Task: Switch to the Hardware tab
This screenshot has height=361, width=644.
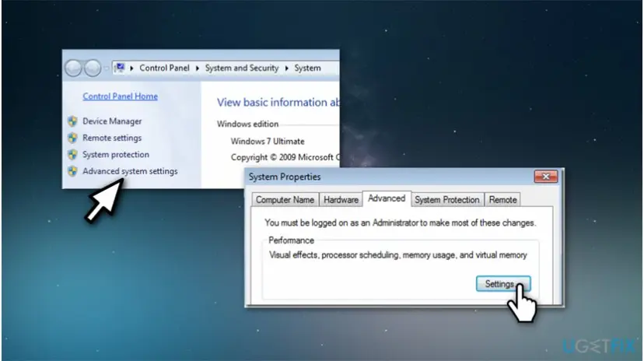Action: pyautogui.click(x=341, y=200)
